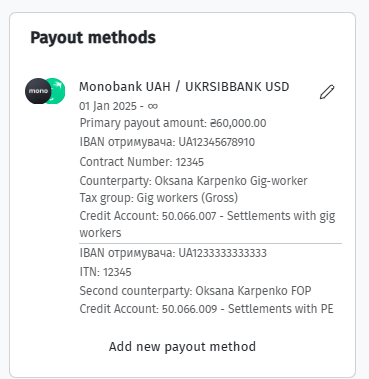Click the Tax group Gig workers line

coord(159,198)
